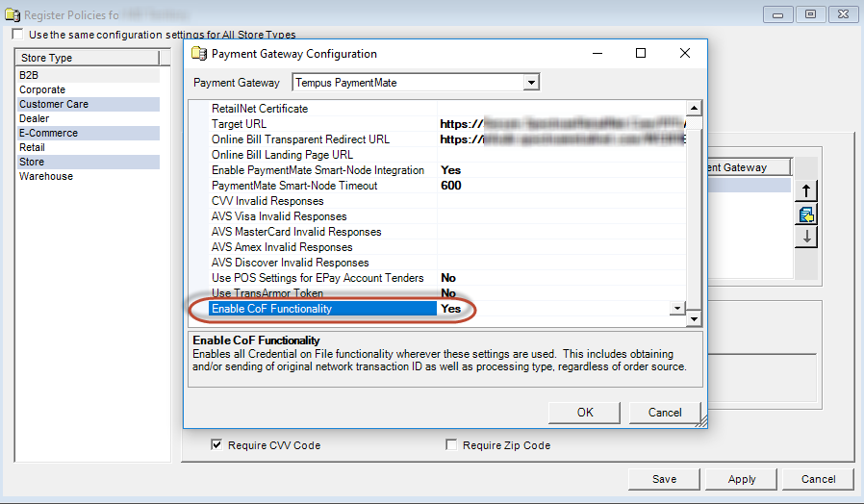
Task: Open the Enable CoF Functionality value dropdown
Action: pos(677,309)
